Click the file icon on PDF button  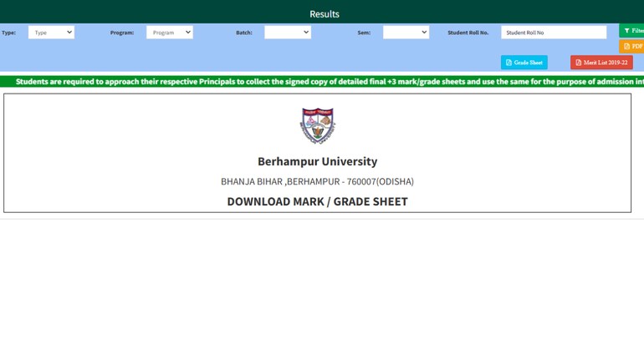coord(626,46)
